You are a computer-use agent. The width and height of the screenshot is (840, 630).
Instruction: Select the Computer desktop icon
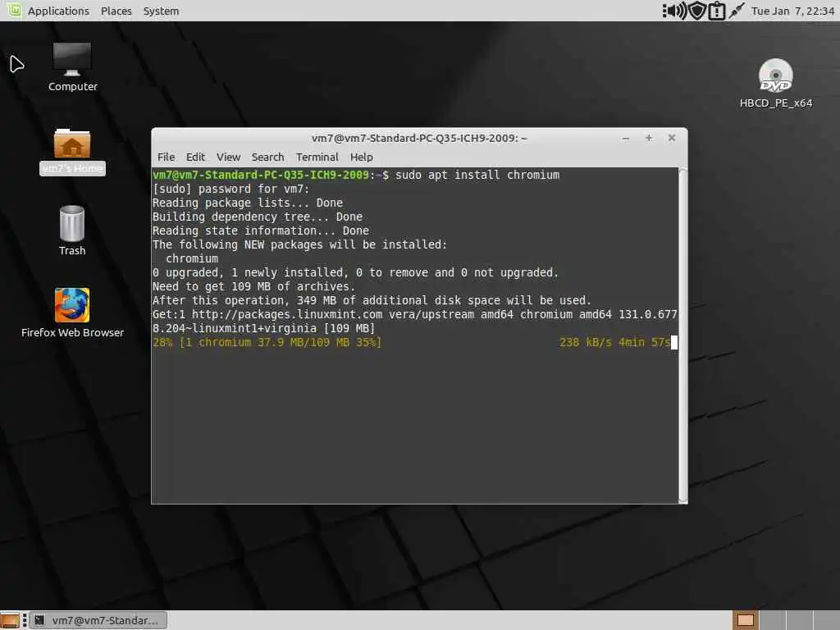coord(72,67)
